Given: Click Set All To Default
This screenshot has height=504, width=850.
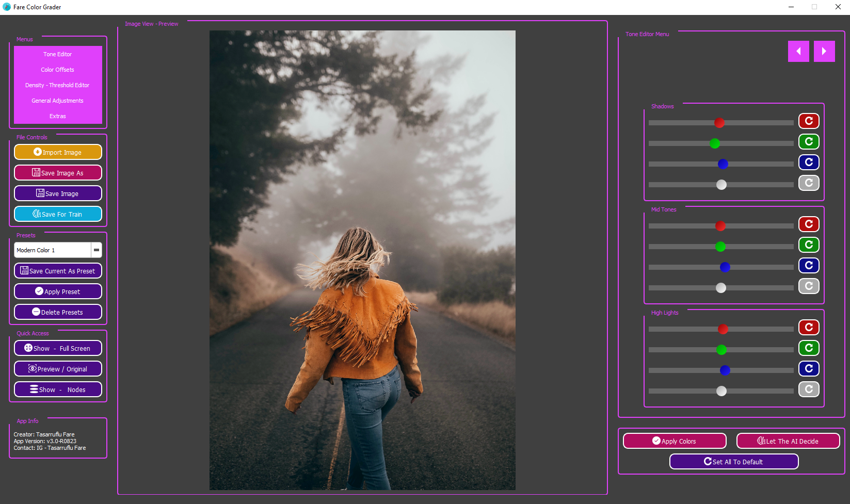Looking at the screenshot, I should click(x=733, y=461).
